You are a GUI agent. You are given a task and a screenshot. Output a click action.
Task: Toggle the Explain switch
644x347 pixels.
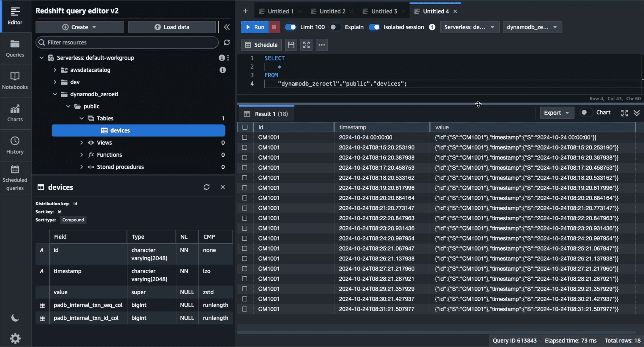click(x=335, y=27)
